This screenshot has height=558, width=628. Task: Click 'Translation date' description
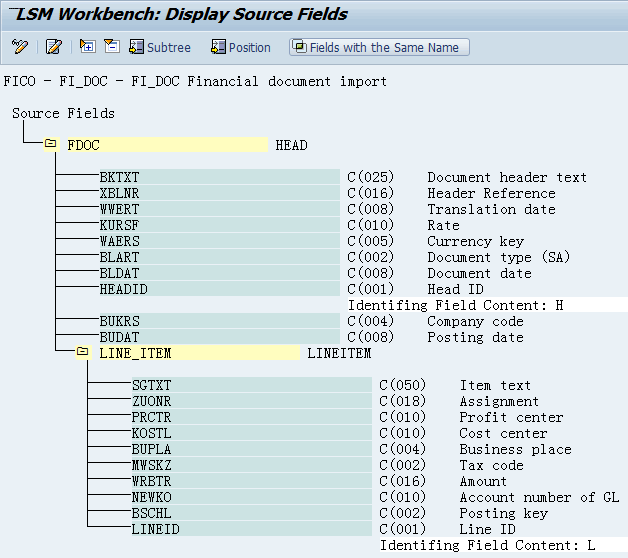pyautogui.click(x=491, y=209)
